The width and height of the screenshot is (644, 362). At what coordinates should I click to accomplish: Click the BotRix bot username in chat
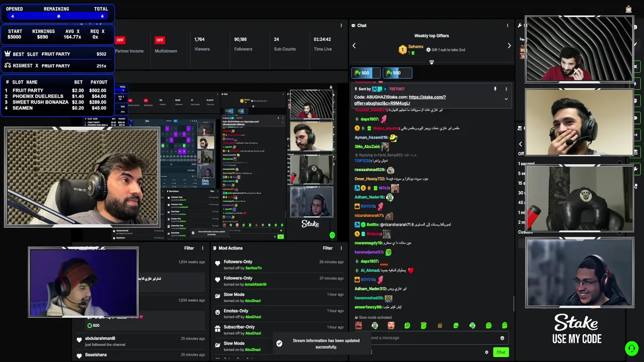pyautogui.click(x=373, y=225)
